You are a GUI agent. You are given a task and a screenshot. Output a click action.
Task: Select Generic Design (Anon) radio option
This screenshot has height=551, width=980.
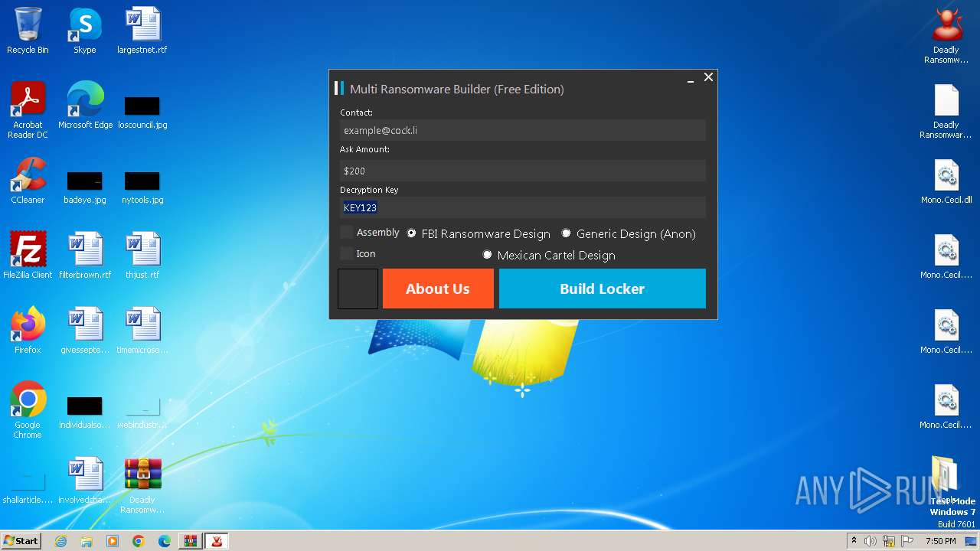567,233
